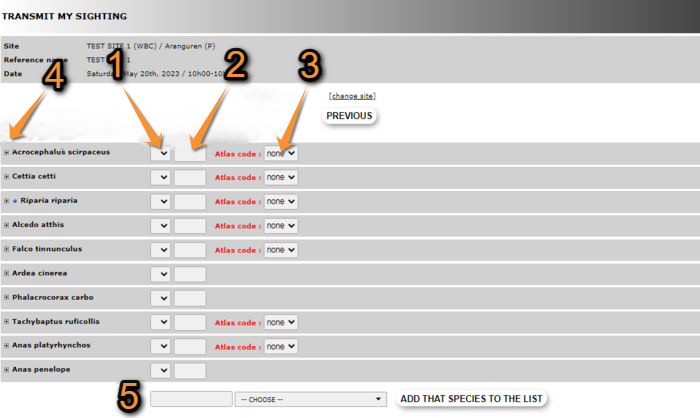Expand the Tachybaptus ruficollis plus icon

point(6,322)
